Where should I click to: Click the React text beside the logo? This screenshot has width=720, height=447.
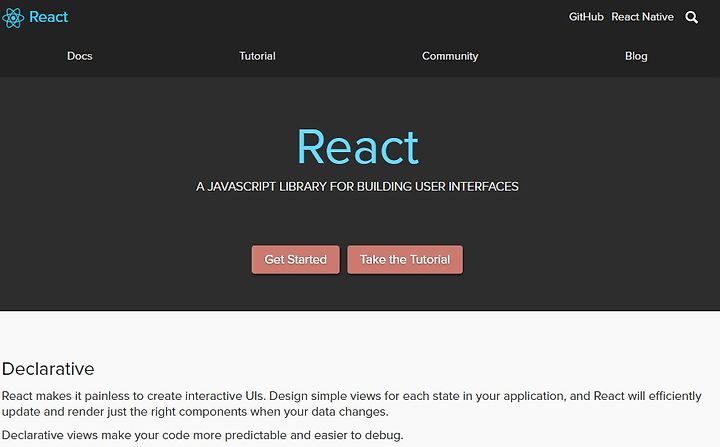49,17
